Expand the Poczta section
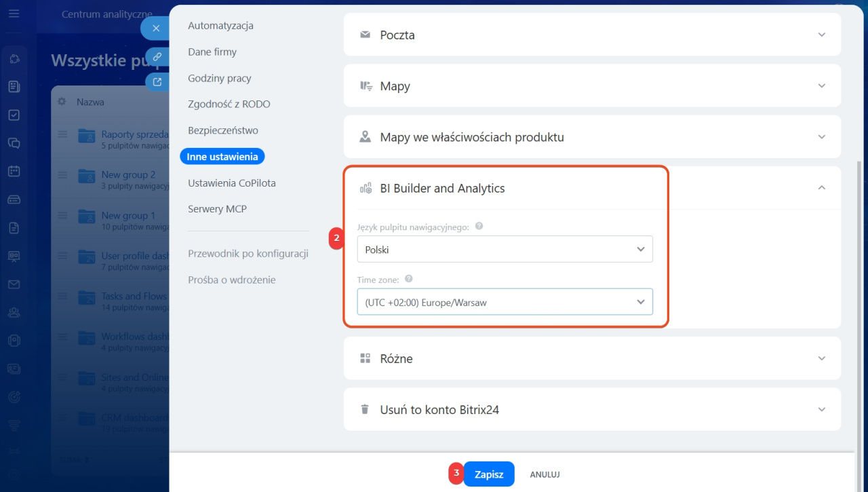This screenshot has width=868, height=492. [821, 35]
